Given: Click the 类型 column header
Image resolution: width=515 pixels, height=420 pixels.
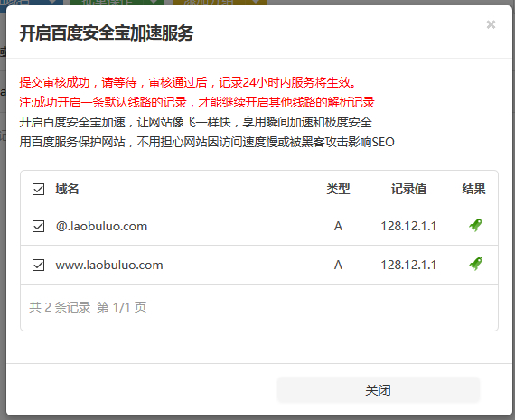Looking at the screenshot, I should coord(338,189).
